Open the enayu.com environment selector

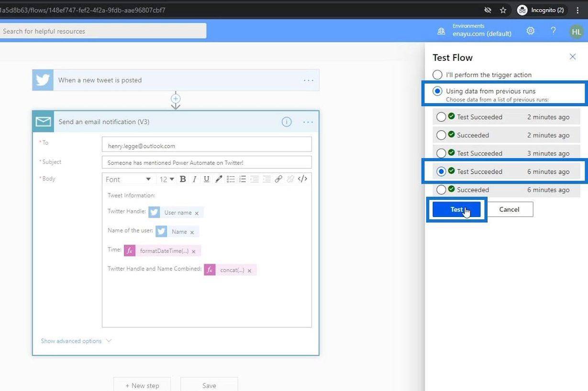(x=482, y=31)
